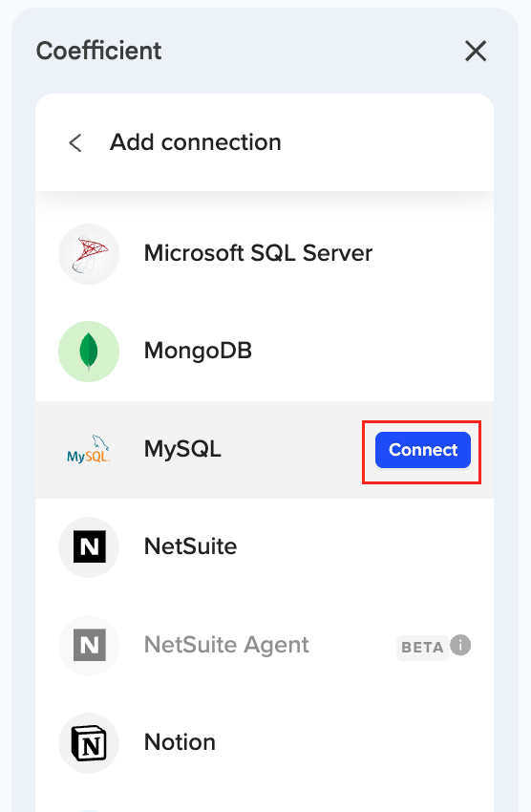Click the MySQL dolphin logo

pyautogui.click(x=89, y=450)
